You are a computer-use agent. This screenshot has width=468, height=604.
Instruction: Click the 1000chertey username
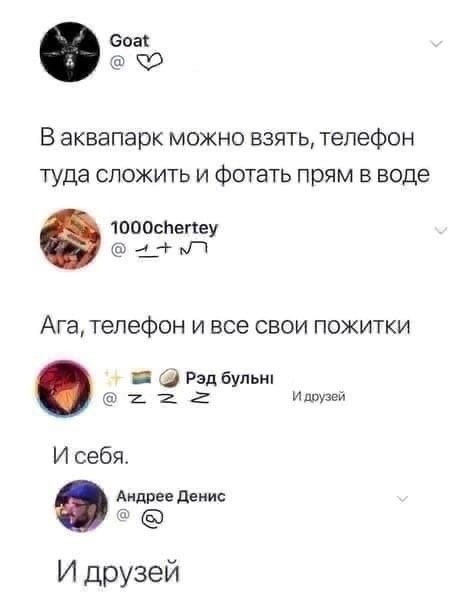164,228
